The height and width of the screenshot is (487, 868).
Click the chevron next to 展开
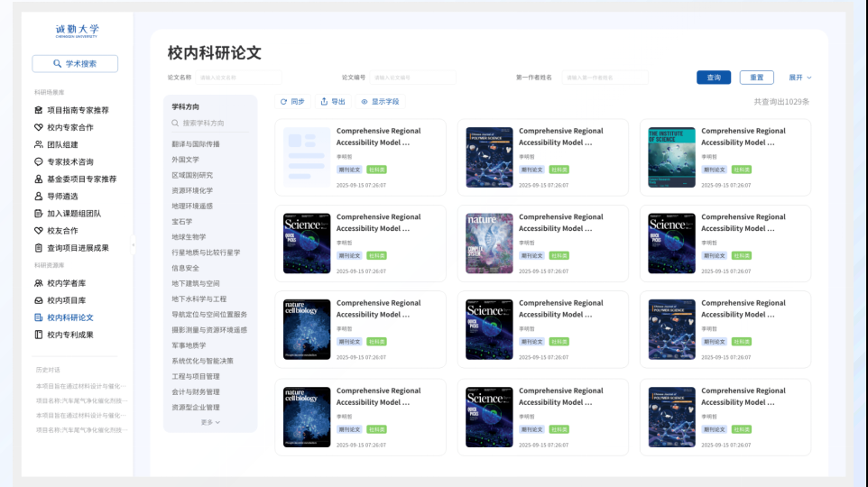click(x=808, y=78)
